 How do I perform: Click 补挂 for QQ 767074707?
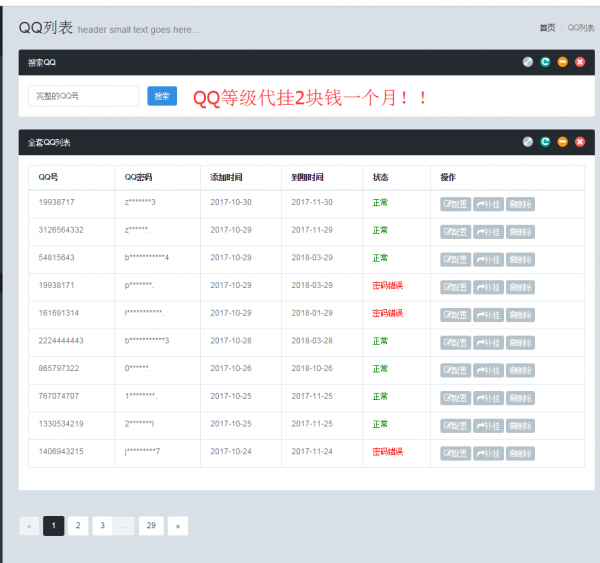tap(488, 398)
